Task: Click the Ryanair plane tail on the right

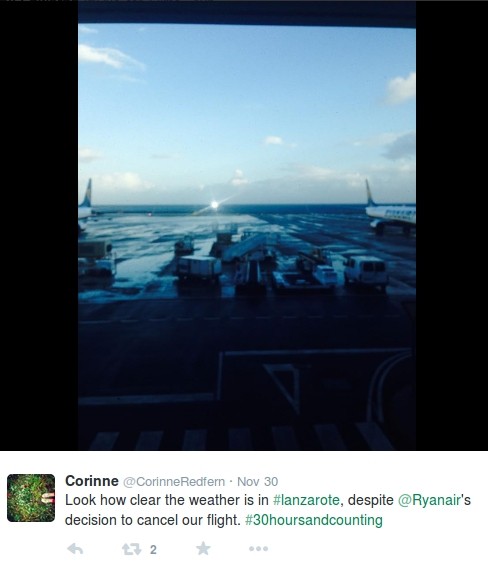Action: [x=371, y=193]
